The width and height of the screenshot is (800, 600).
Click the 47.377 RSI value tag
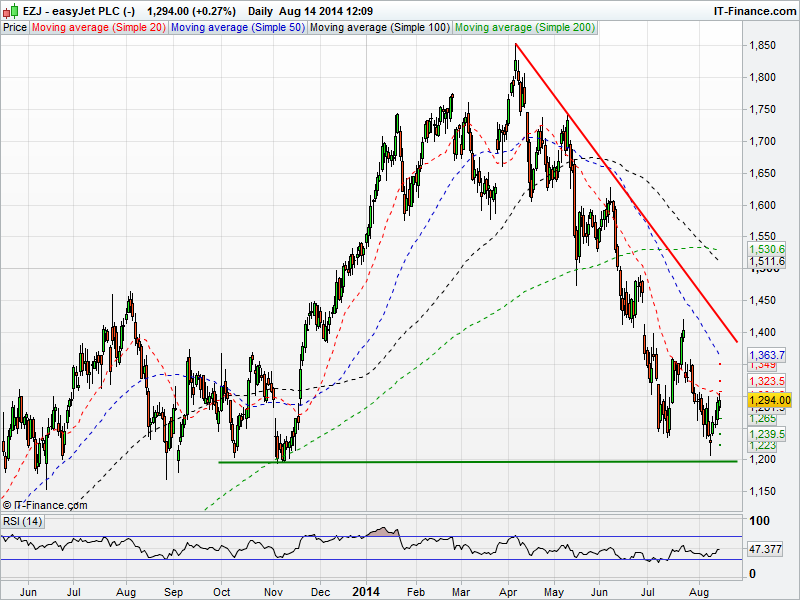point(765,549)
